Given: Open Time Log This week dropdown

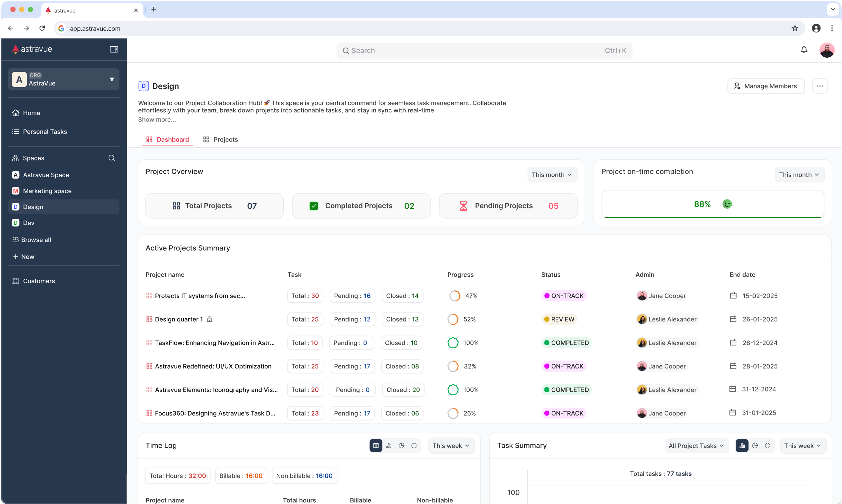Looking at the screenshot, I should [x=451, y=446].
